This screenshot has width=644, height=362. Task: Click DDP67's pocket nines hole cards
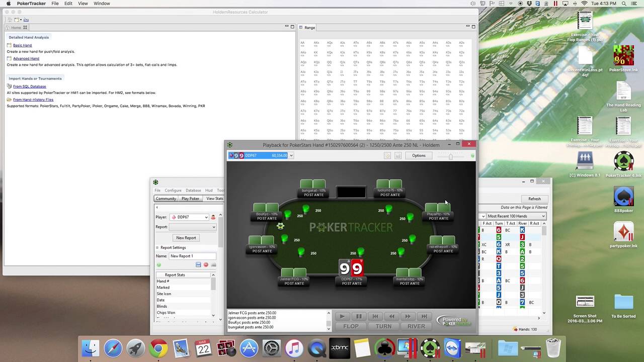point(351,267)
